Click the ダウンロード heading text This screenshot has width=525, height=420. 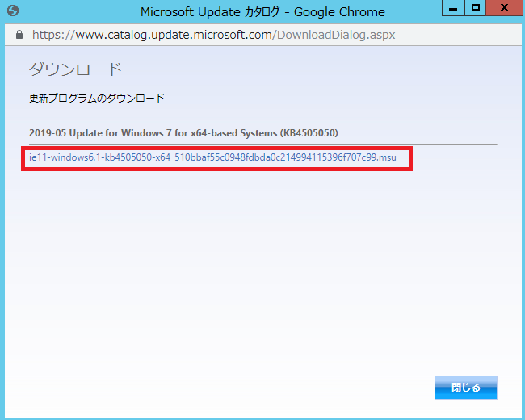(75, 69)
